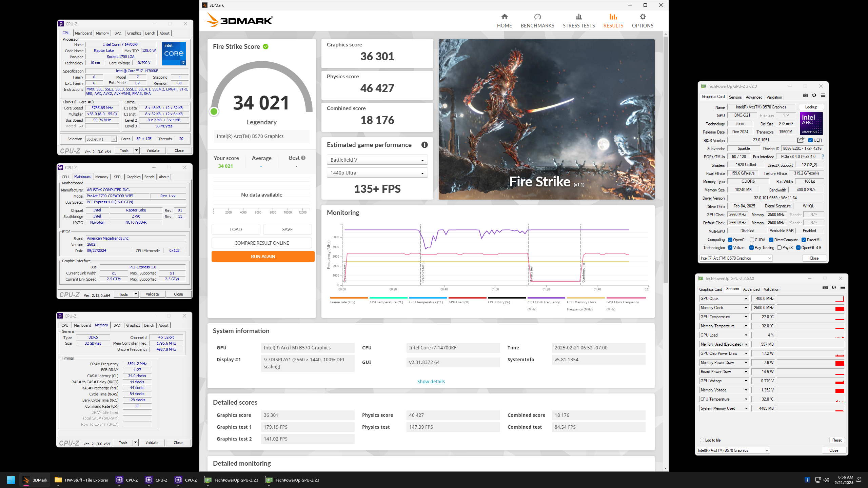Screen dimensions: 868x488
Task: Open 1440p Ultra resolution dropdown
Action: click(377, 173)
